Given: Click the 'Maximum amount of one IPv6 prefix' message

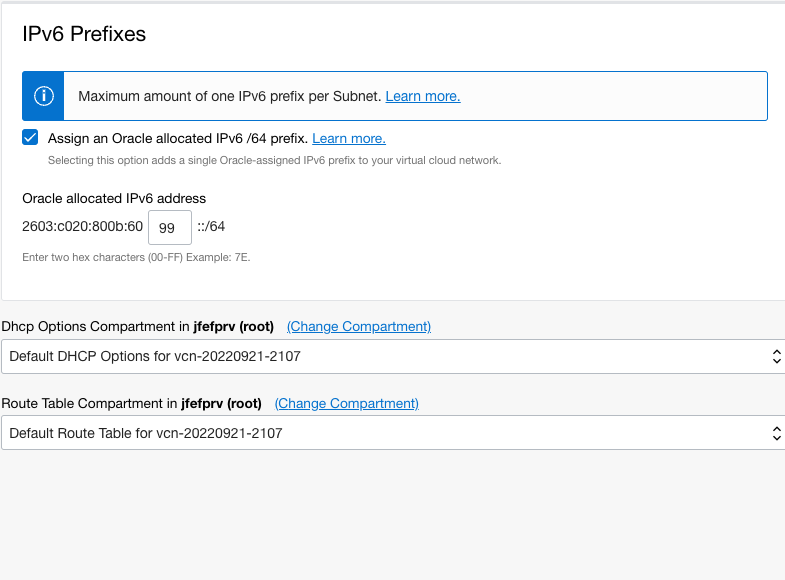Looking at the screenshot, I should 230,96.
